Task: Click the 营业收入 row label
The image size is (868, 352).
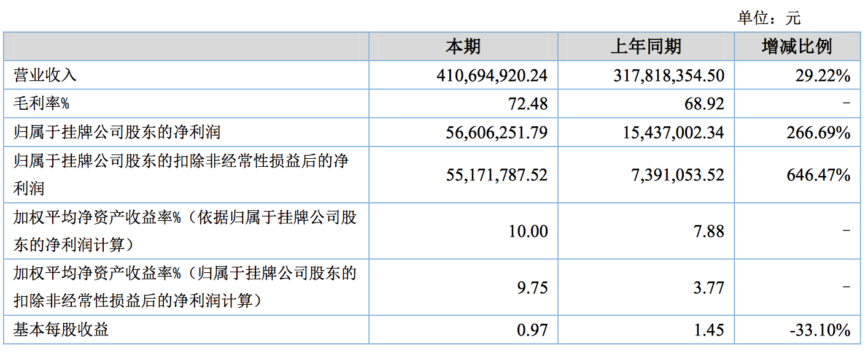Action: [x=45, y=75]
